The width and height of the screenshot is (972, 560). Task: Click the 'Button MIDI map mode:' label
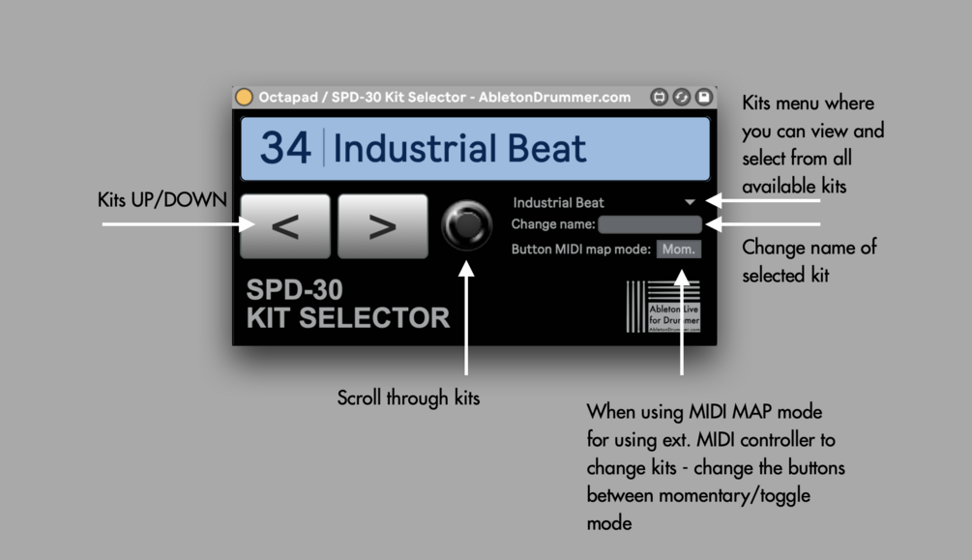(581, 250)
